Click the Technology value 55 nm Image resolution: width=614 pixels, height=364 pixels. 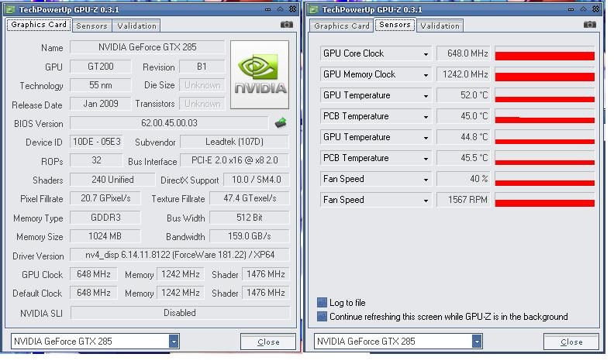[101, 85]
